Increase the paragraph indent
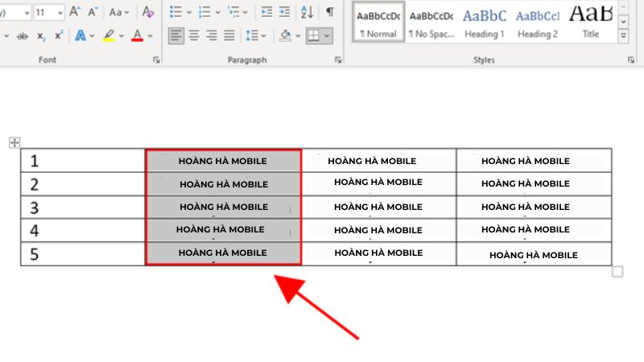This screenshot has height=362, width=644. (x=284, y=12)
